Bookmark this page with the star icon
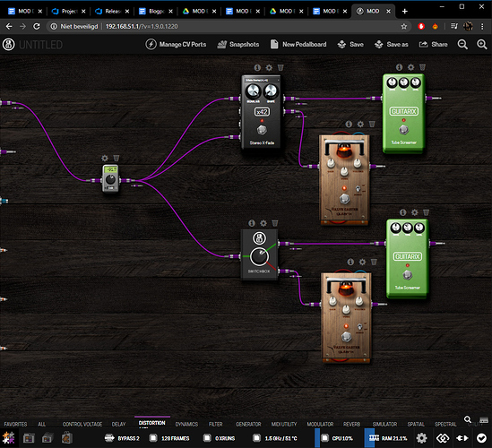The height and width of the screenshot is (448, 492). (x=404, y=26)
